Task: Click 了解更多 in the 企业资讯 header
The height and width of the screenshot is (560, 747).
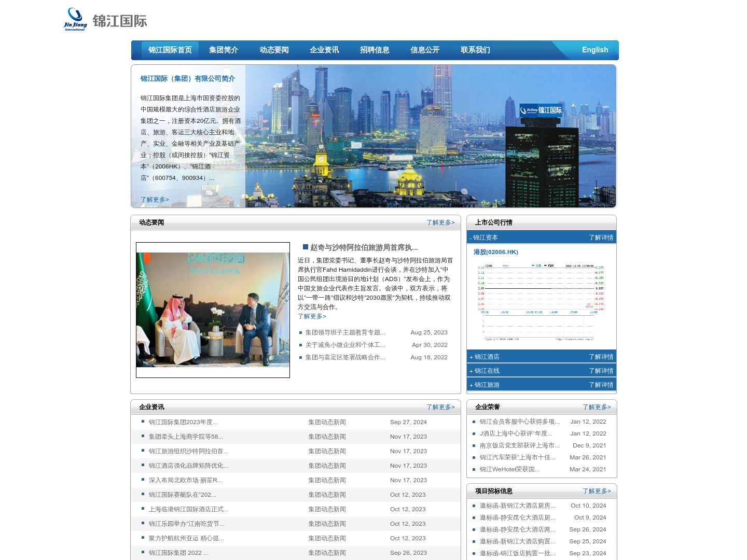Action: point(440,407)
